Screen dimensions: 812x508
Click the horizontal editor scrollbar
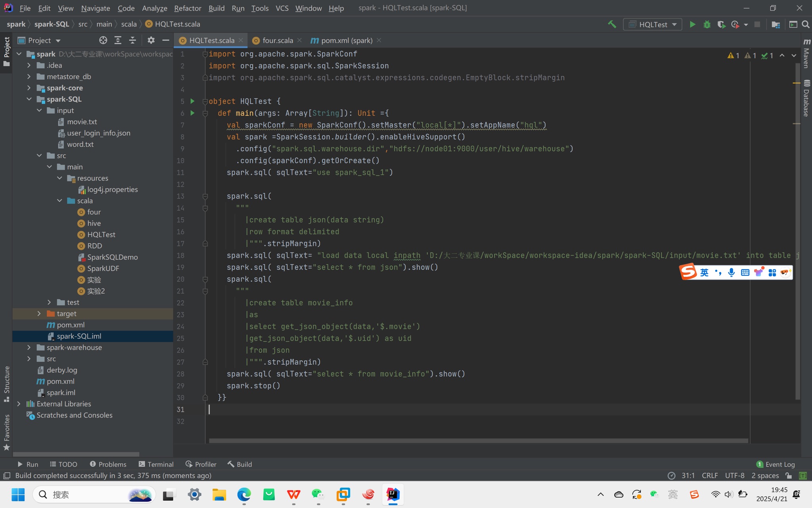(x=478, y=441)
